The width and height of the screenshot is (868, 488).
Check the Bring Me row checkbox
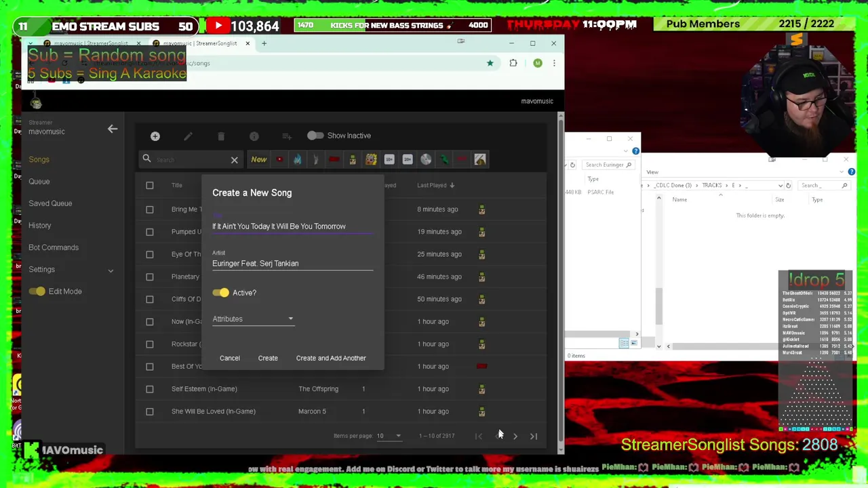(x=150, y=209)
